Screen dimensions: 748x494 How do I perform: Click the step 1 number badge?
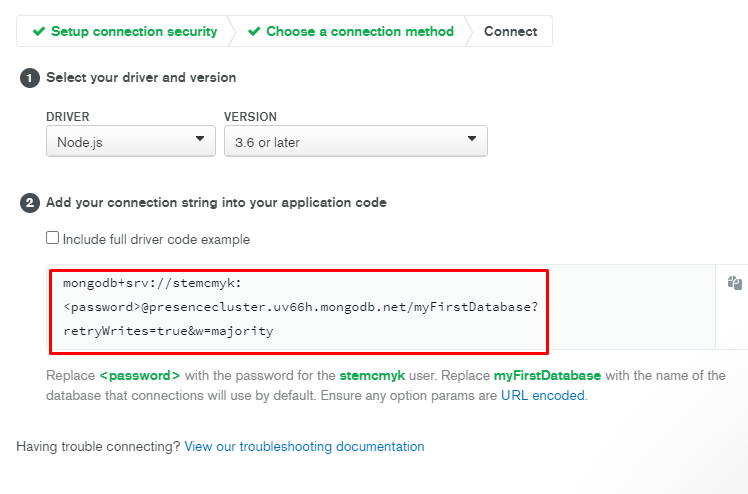(30, 78)
